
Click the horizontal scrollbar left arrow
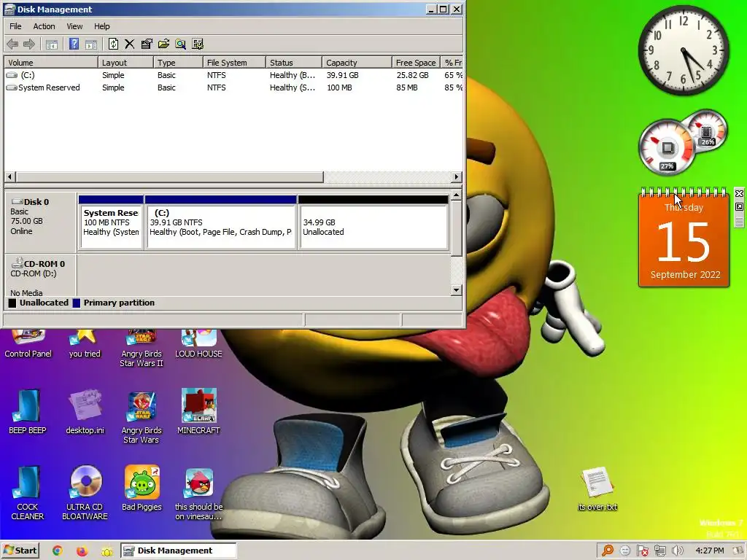[x=9, y=176]
